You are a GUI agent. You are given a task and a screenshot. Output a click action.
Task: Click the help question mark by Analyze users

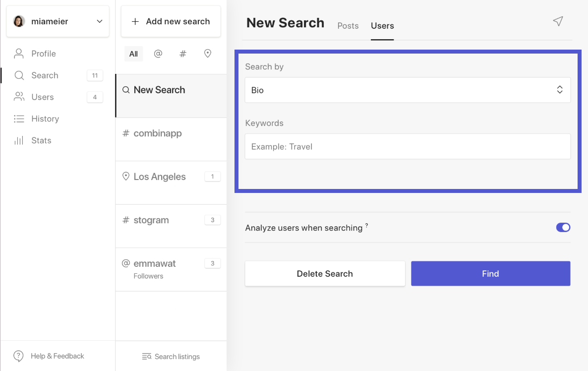pos(367,225)
